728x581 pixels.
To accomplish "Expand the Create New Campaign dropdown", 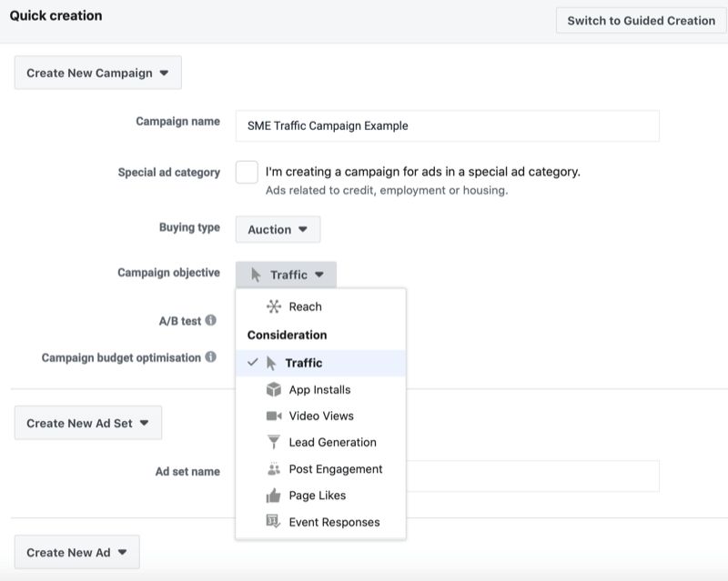I will (96, 72).
